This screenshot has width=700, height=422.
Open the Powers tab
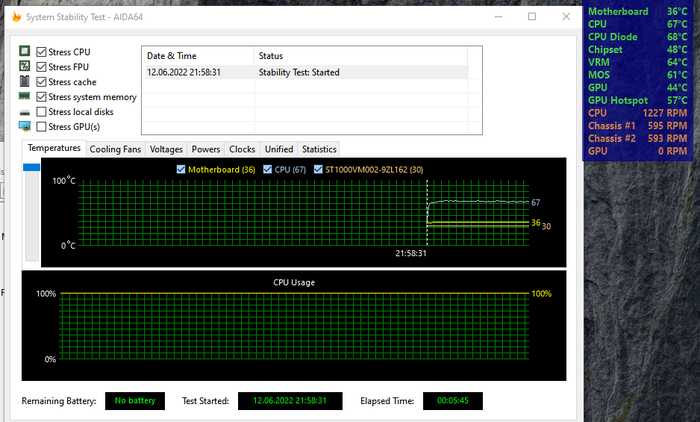point(206,149)
